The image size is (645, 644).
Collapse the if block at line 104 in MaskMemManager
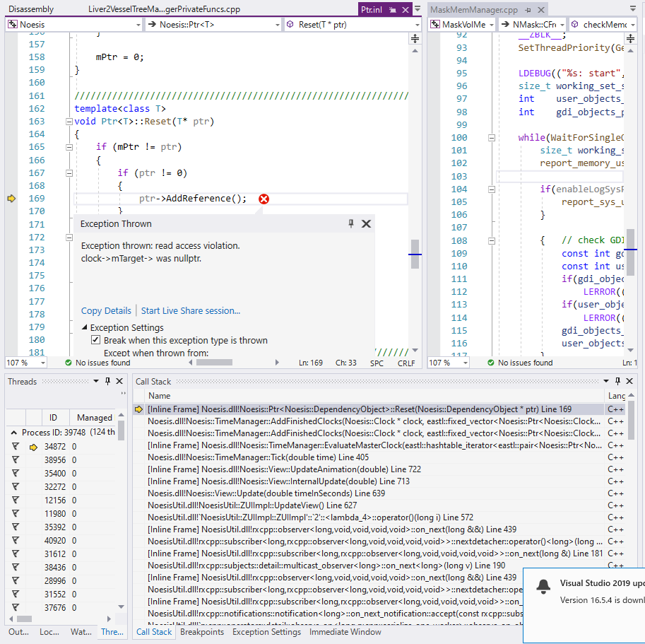(x=492, y=189)
